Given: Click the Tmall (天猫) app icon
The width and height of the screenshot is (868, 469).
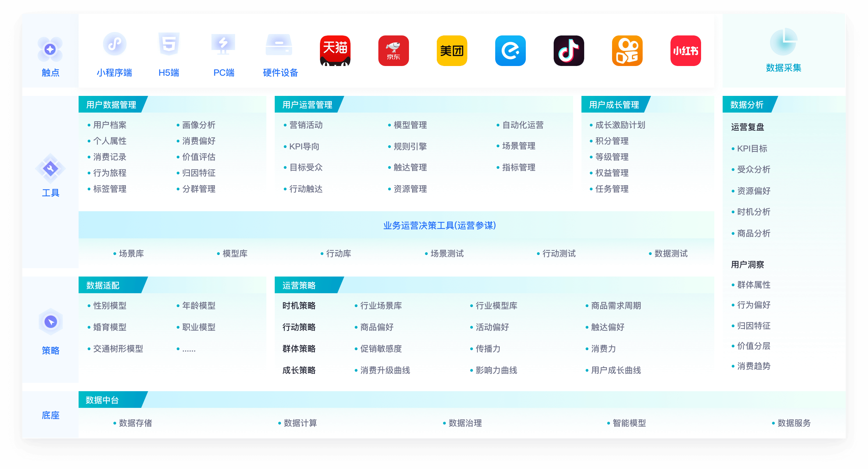Looking at the screenshot, I should point(335,51).
